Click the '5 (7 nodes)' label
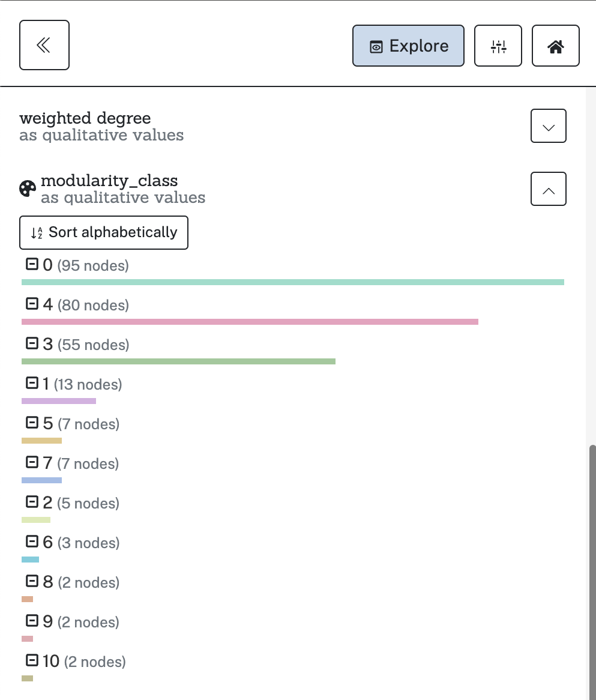The height and width of the screenshot is (700, 596). (80, 424)
